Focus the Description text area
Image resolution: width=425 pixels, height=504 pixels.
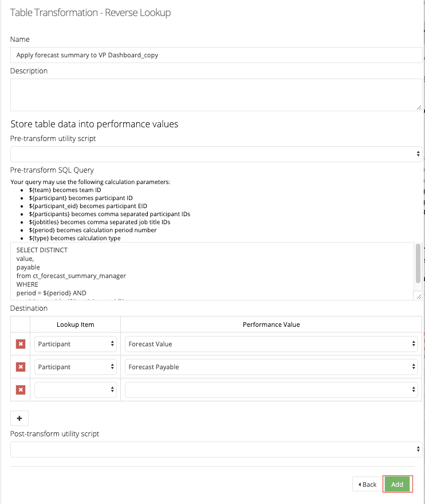[x=216, y=95]
